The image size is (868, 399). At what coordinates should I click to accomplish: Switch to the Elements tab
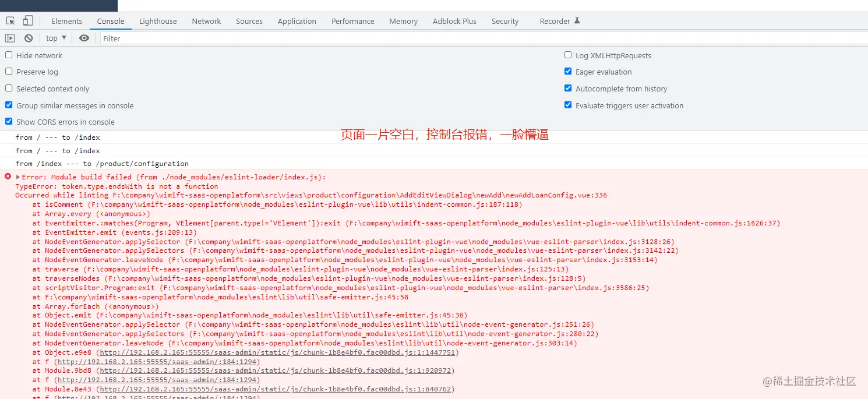67,21
